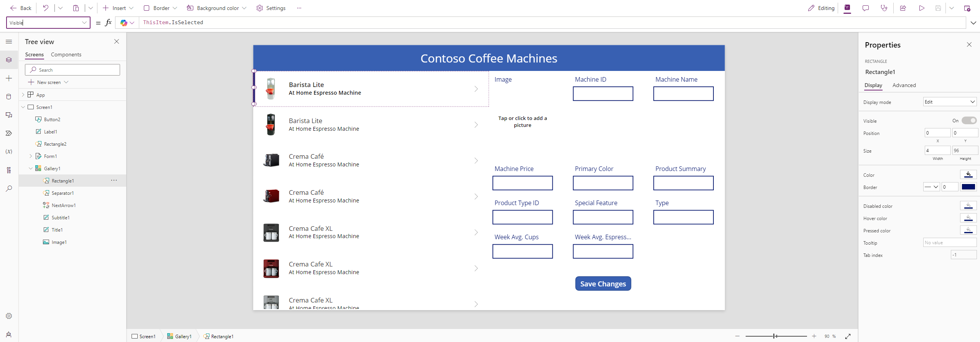980x342 pixels.
Task: Click the Editing mode button
Action: [821, 8]
